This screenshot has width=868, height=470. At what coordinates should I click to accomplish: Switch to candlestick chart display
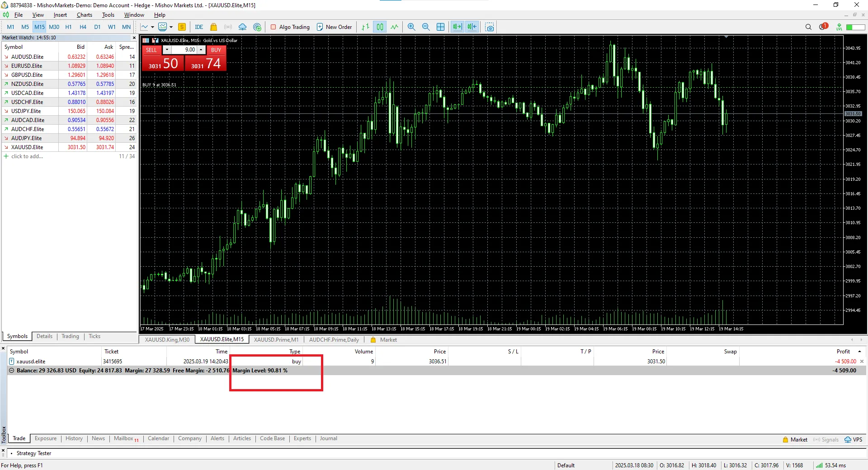point(380,27)
